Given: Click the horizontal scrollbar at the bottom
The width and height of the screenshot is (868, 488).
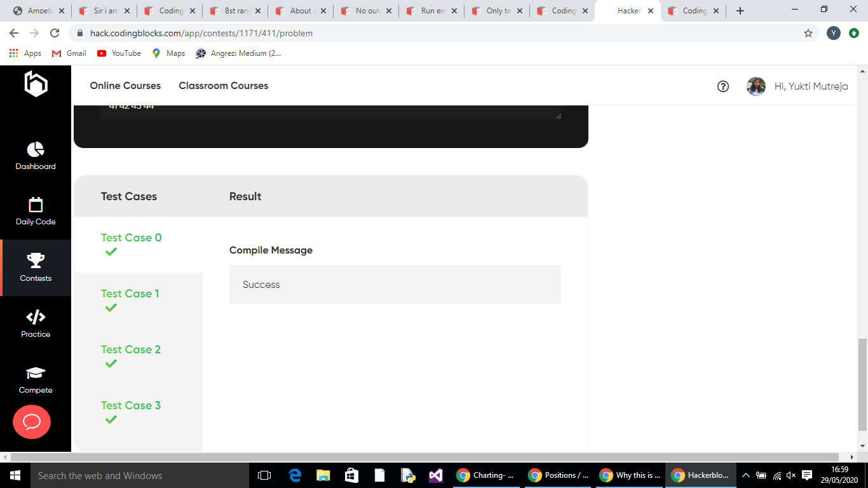Looking at the screenshot, I should (424, 457).
